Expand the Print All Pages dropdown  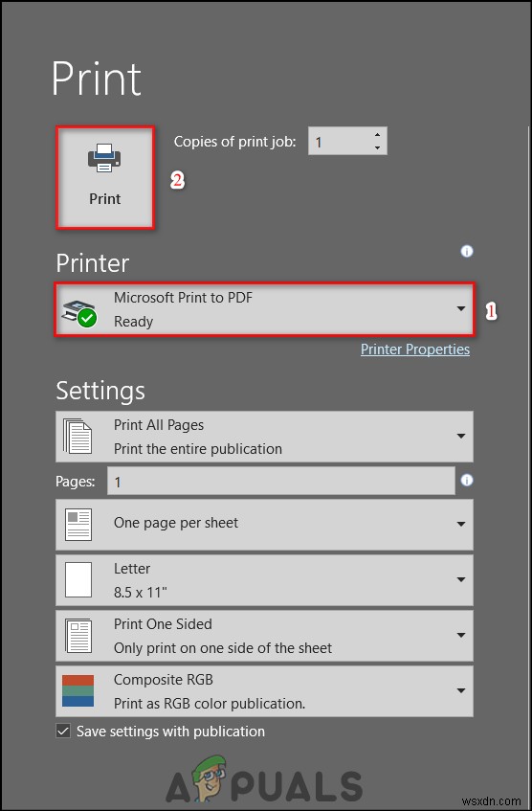[x=264, y=437]
